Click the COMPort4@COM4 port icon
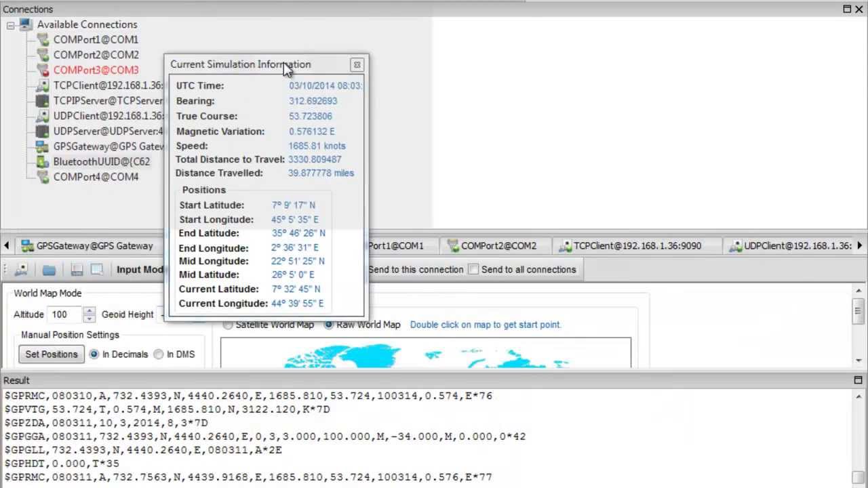 coord(43,177)
